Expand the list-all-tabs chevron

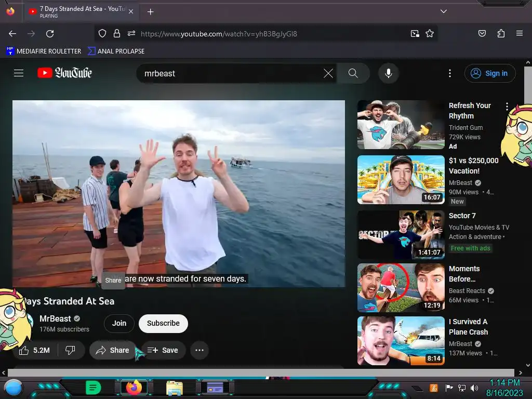coord(443,11)
